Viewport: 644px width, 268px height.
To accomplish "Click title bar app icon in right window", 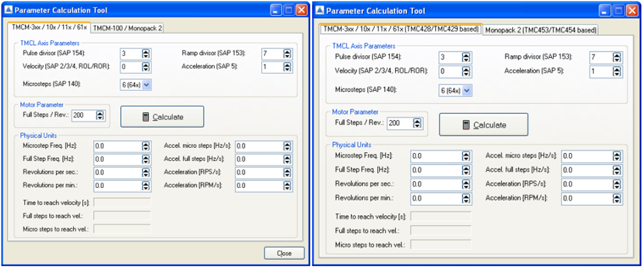I will tap(319, 11).
